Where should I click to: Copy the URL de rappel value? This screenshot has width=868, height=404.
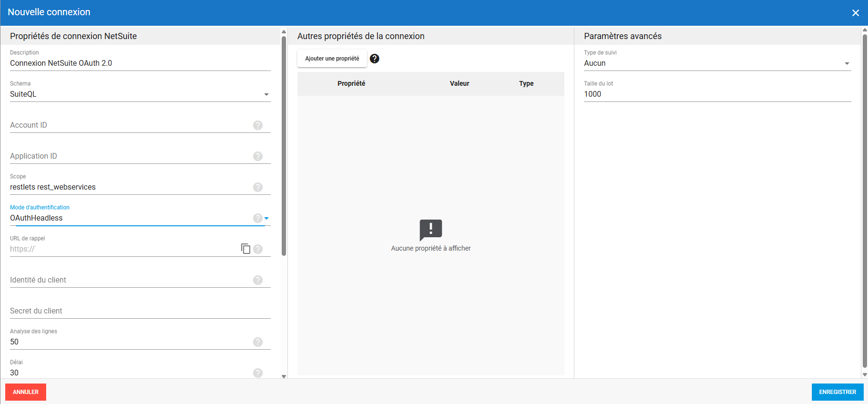pos(246,249)
